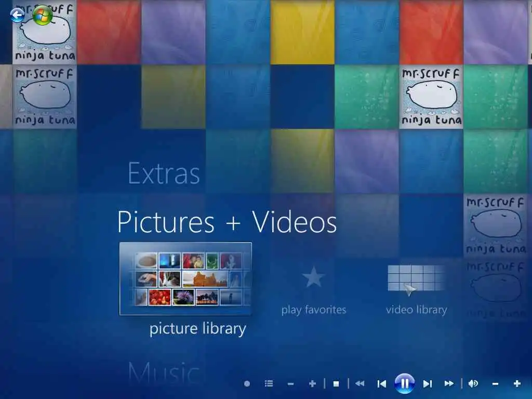Go back with the blue arrow button

click(17, 15)
